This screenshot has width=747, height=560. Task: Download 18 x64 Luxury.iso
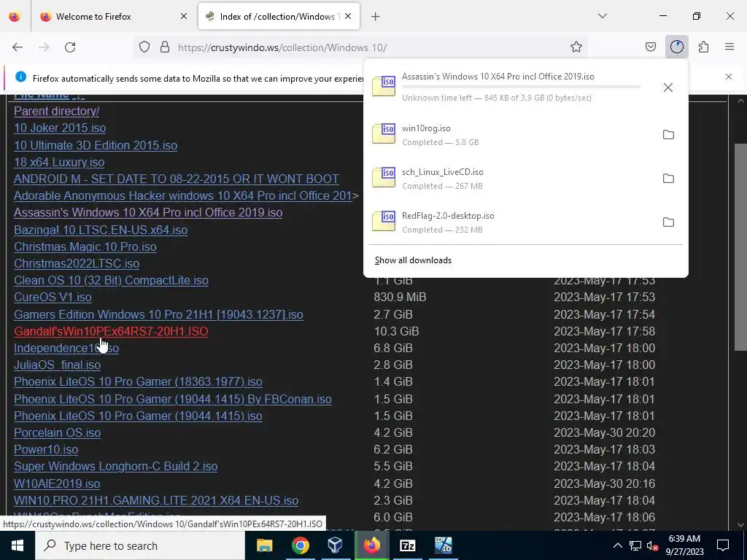pyautogui.click(x=59, y=162)
